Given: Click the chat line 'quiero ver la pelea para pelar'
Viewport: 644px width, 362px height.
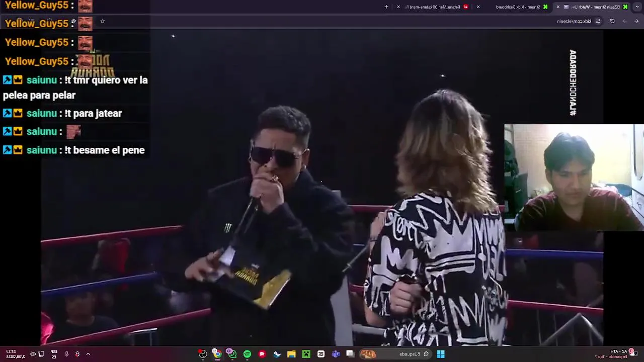Looking at the screenshot, I should [x=75, y=87].
